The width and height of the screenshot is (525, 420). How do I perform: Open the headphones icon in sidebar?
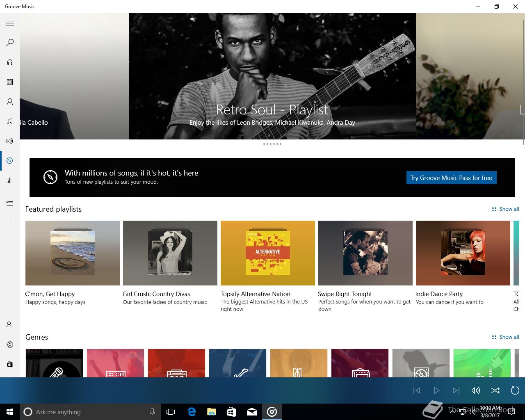10,62
